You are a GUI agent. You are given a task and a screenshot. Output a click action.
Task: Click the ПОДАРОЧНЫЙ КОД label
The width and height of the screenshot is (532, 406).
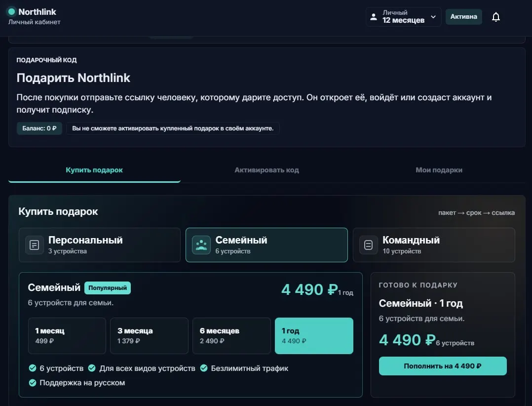[46, 60]
